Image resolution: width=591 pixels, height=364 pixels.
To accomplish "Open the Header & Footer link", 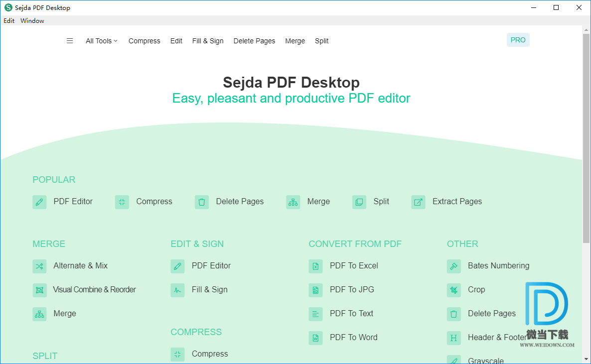I will [x=497, y=337].
